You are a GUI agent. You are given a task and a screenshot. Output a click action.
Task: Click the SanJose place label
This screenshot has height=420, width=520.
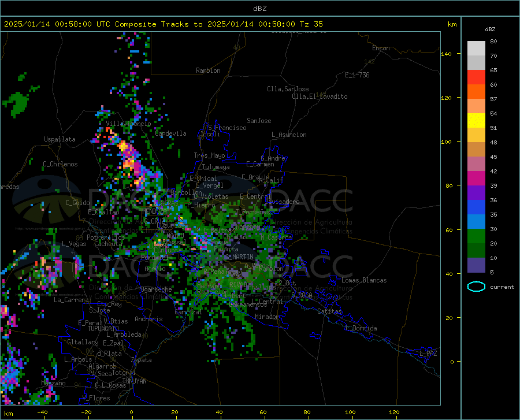pos(259,121)
